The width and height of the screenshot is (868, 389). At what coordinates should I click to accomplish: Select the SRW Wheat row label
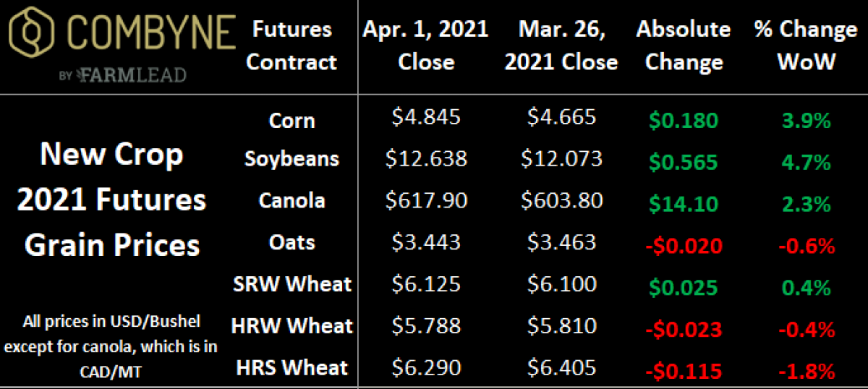(x=292, y=283)
